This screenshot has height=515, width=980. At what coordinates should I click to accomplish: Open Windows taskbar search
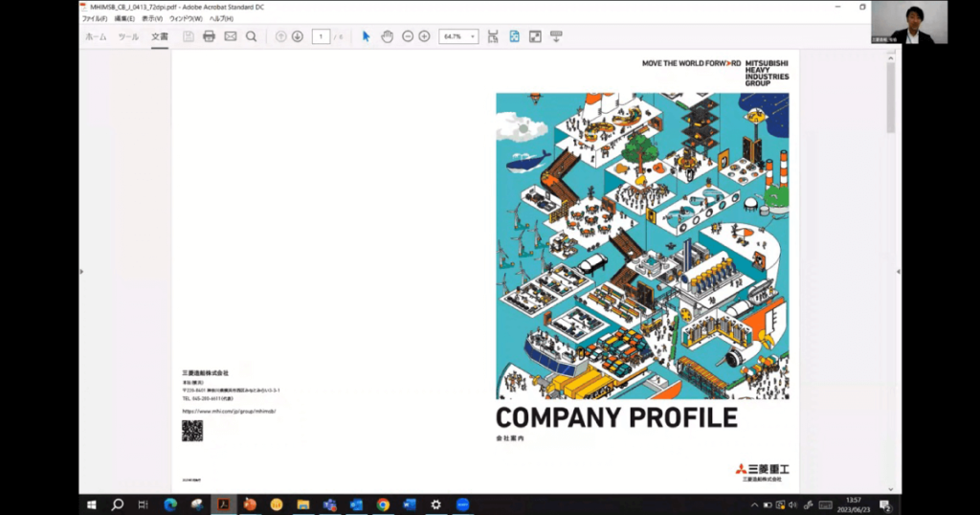coord(117,504)
